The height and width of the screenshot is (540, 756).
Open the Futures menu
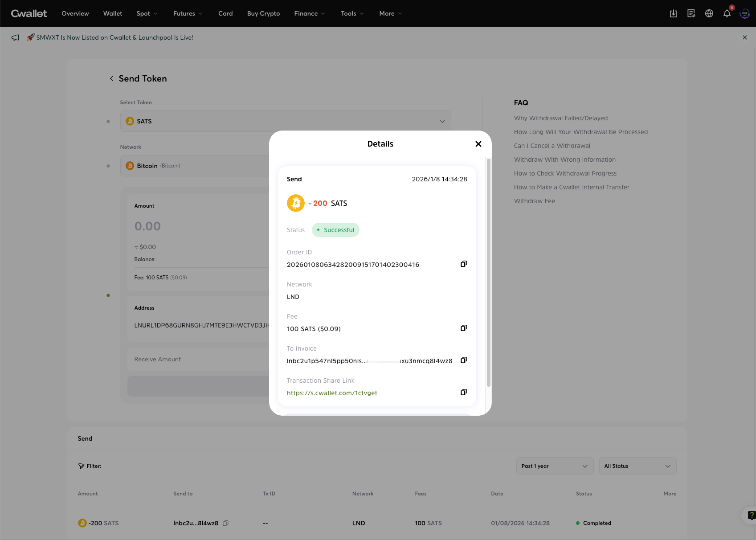(x=188, y=14)
